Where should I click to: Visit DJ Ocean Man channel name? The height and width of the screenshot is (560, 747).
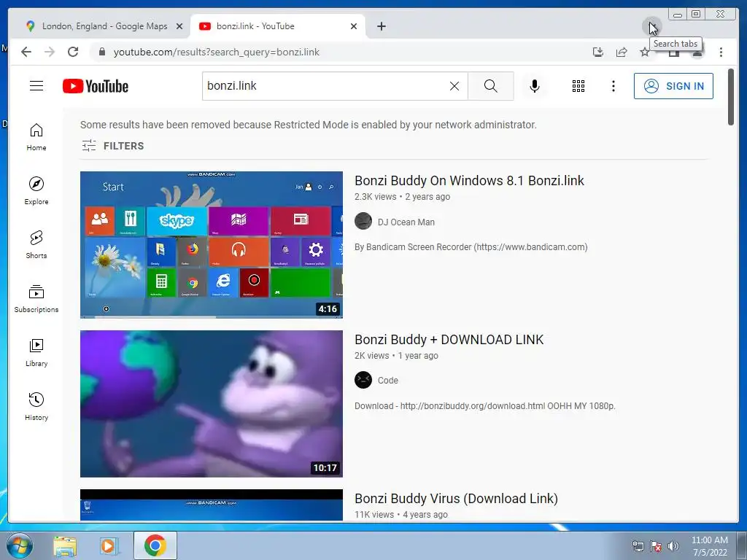[x=406, y=222]
